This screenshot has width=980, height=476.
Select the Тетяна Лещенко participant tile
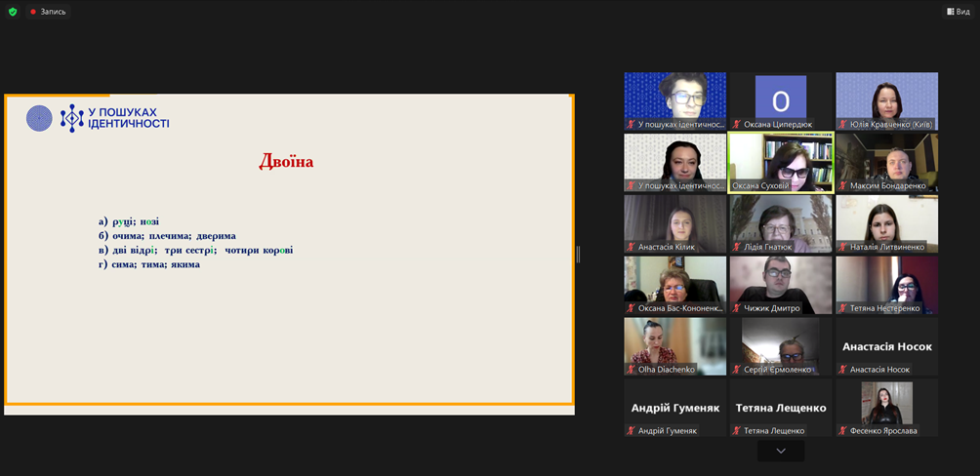tap(781, 407)
